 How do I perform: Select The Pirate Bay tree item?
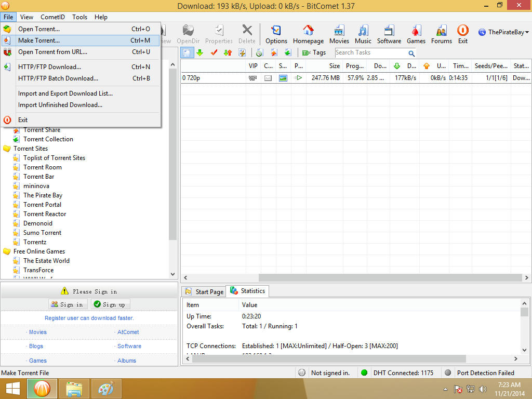[x=43, y=195]
